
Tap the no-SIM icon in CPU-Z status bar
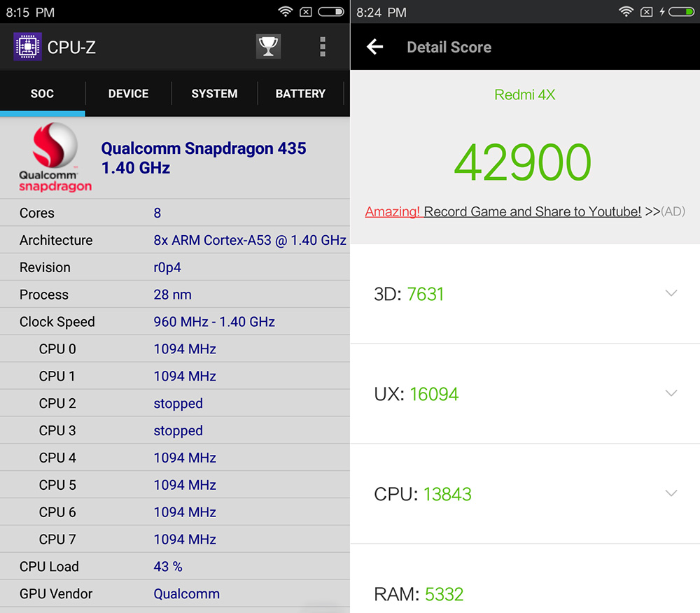[x=306, y=12]
